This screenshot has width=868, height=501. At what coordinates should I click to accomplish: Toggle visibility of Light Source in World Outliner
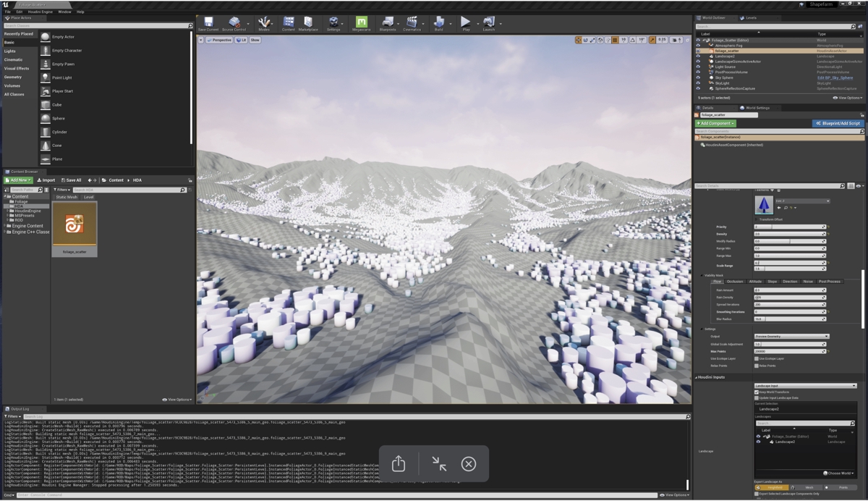coord(698,67)
